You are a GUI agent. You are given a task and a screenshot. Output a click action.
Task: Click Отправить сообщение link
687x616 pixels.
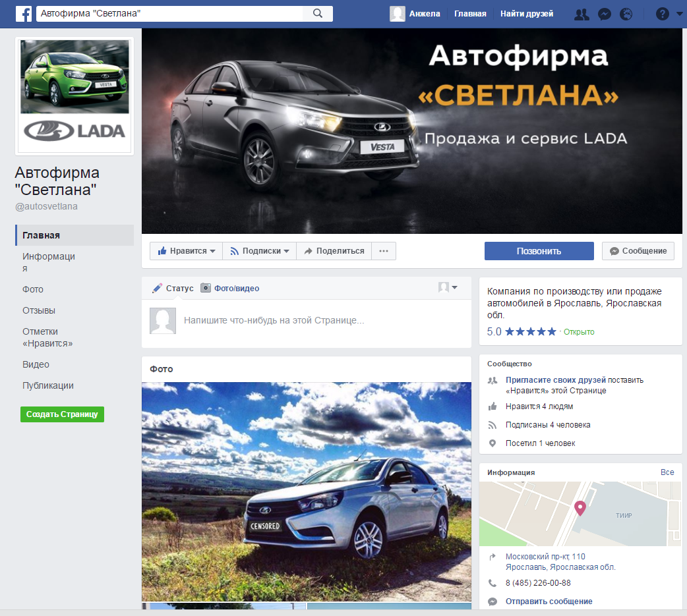click(x=549, y=601)
